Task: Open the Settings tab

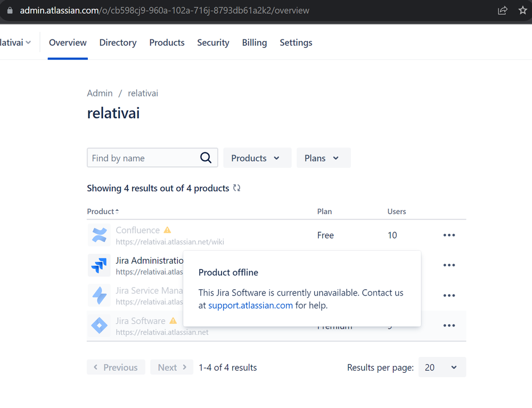Action: 296,43
